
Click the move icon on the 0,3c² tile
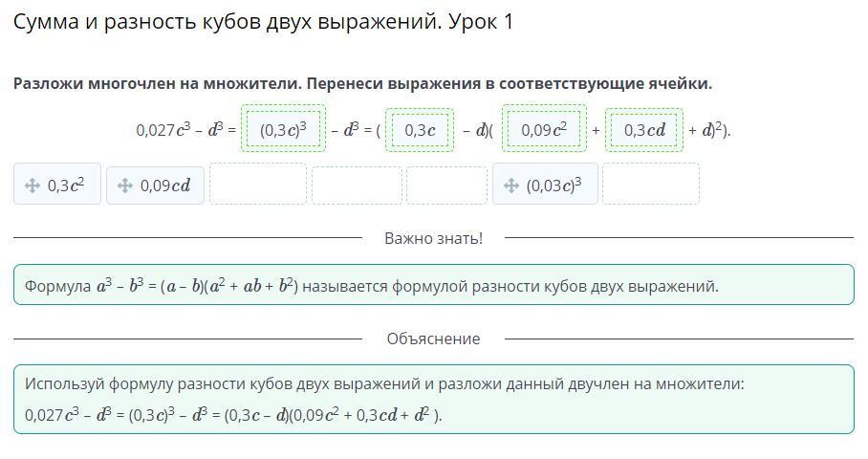pyautogui.click(x=32, y=186)
